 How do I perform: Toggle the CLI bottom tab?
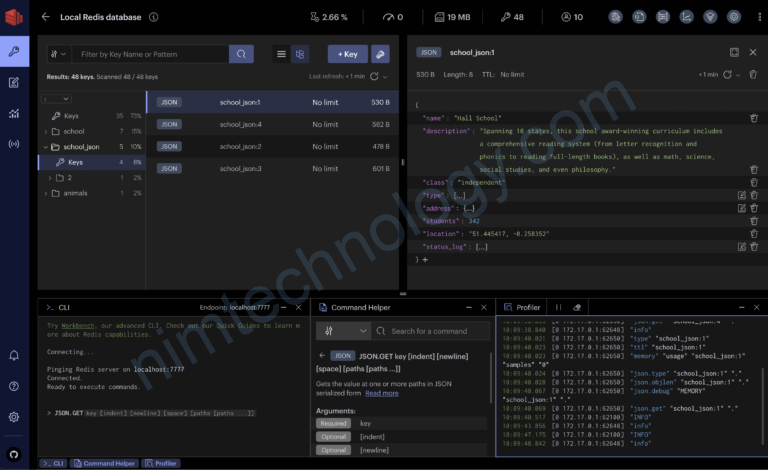point(53,463)
